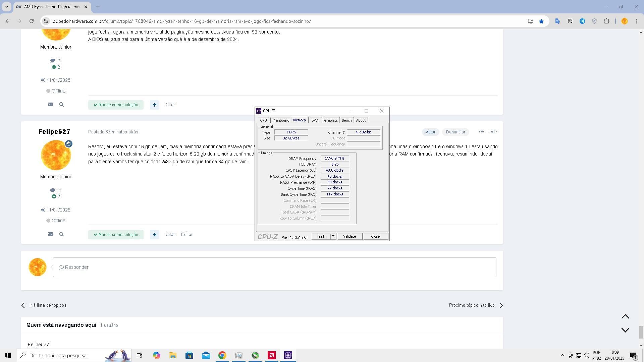
Task: Expand the Tools dropdown arrow in CPU-Z
Action: pyautogui.click(x=333, y=237)
